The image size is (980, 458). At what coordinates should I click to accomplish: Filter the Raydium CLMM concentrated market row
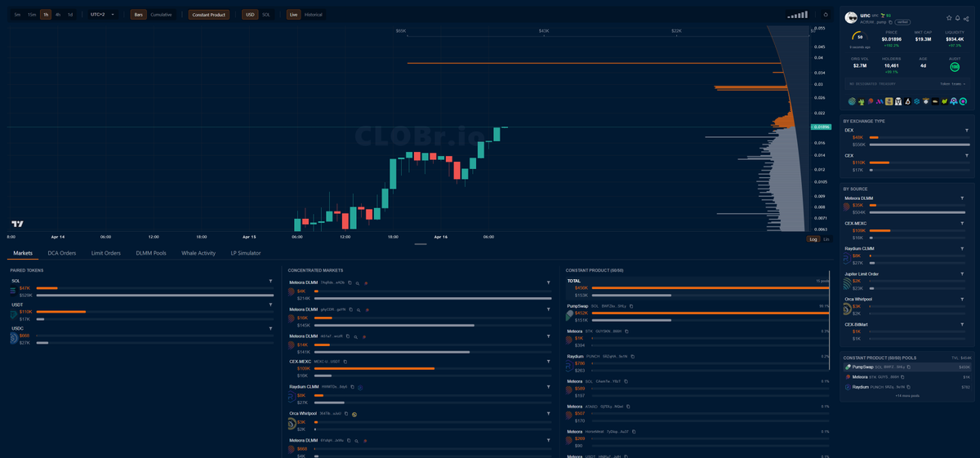[550, 387]
